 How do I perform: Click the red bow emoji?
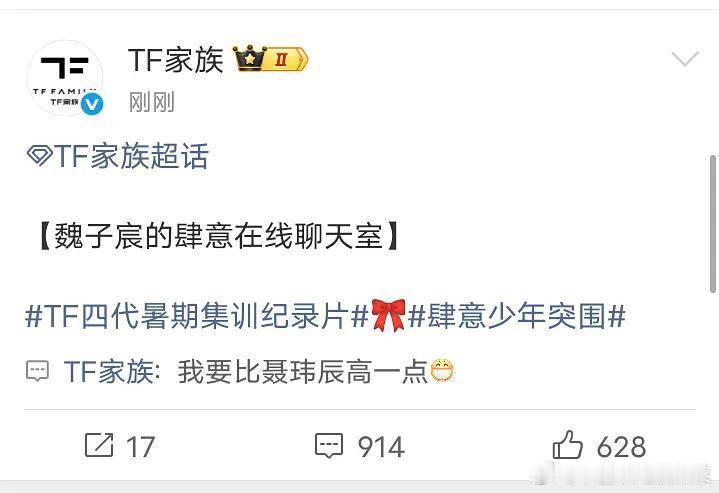388,315
